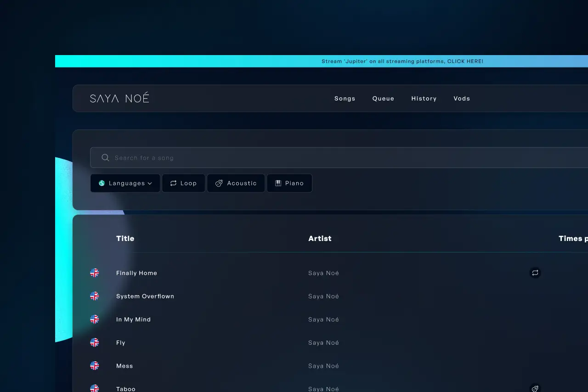Click the globe icon in the Languages filter
Viewport: 588px width, 392px height.
tap(101, 183)
